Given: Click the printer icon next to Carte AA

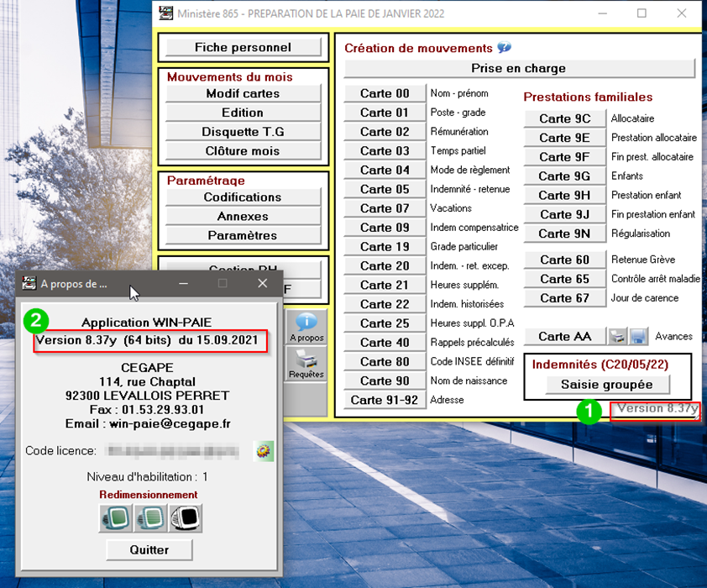Looking at the screenshot, I should 616,336.
